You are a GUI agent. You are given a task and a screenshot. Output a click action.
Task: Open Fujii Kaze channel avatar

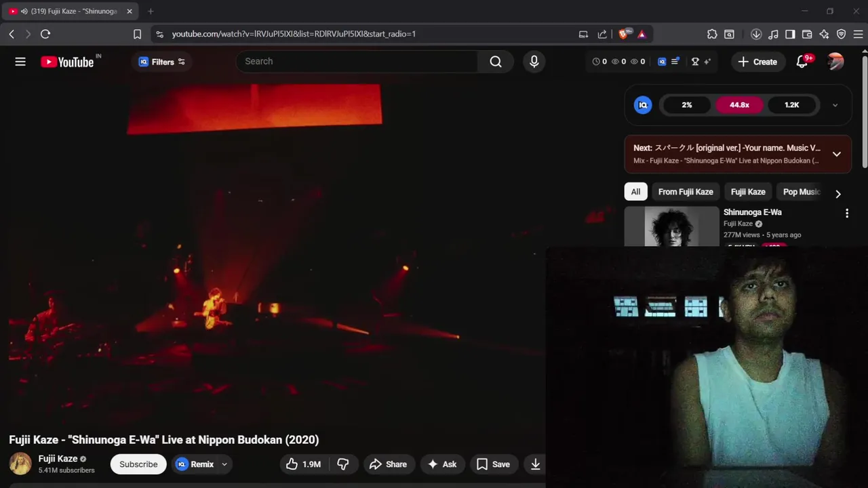point(20,464)
